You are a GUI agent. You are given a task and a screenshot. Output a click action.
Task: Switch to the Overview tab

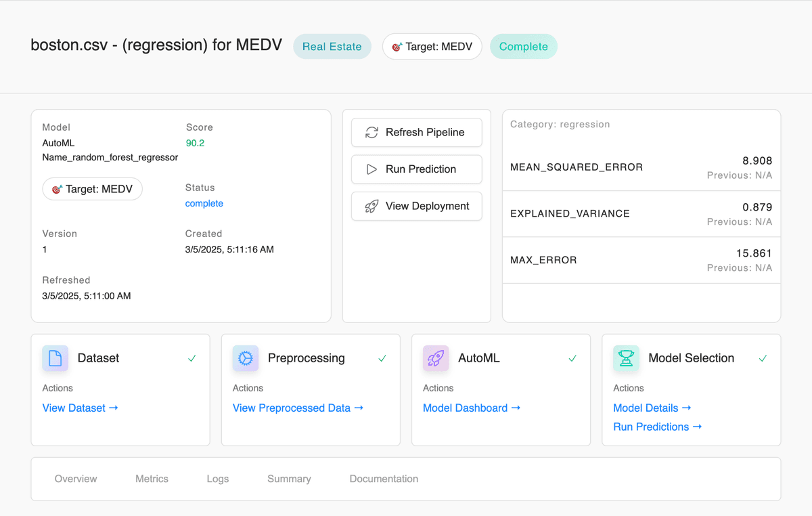click(76, 479)
